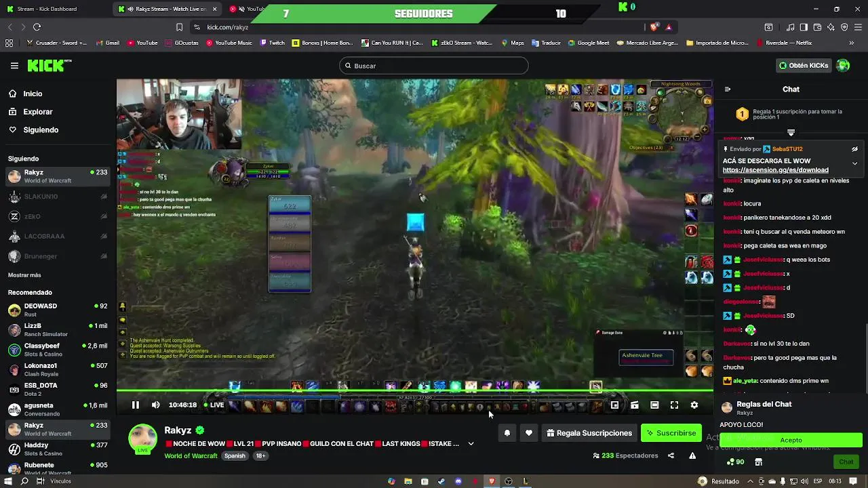868x488 pixels.
Task: Open recommended channel Lokonazo1
Action: coord(58,369)
